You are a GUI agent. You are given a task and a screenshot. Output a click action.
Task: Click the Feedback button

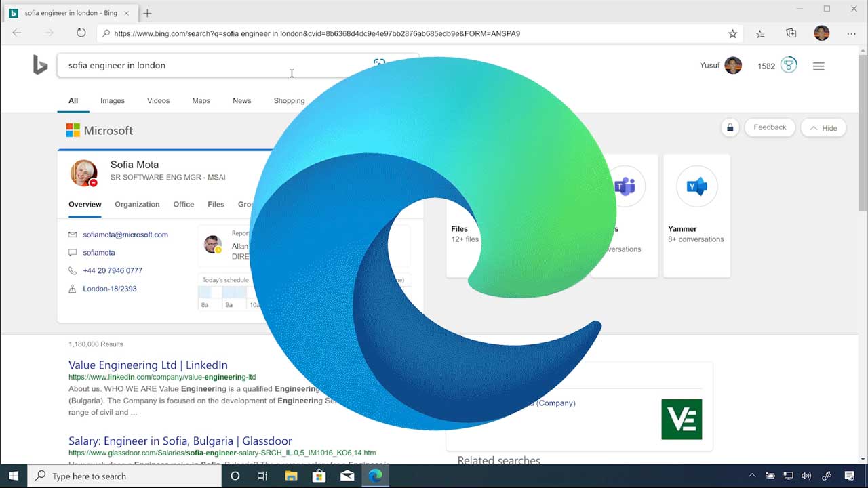coord(770,127)
